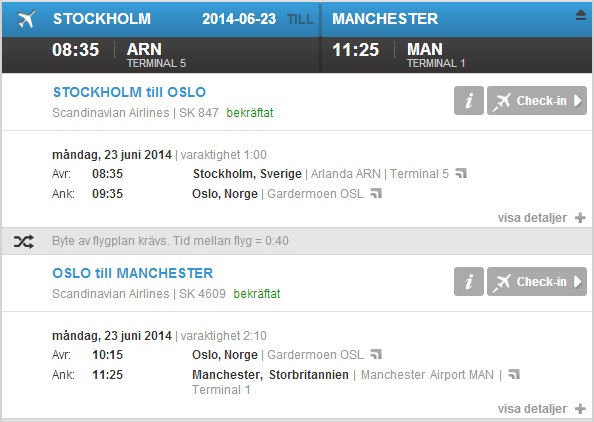Open the OSLO till MANCHESTER link
The image size is (594, 422).
tap(133, 273)
